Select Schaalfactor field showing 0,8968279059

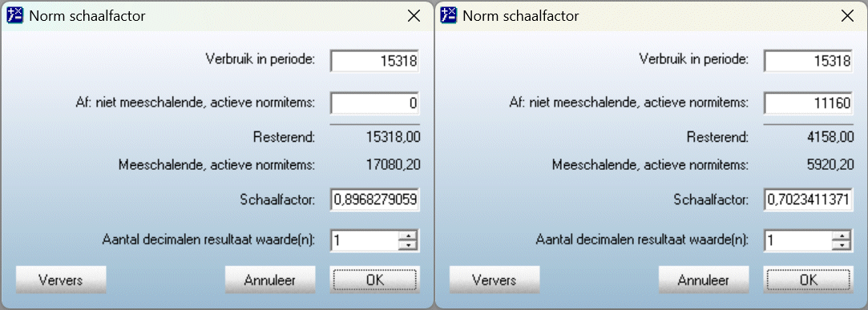coord(375,199)
